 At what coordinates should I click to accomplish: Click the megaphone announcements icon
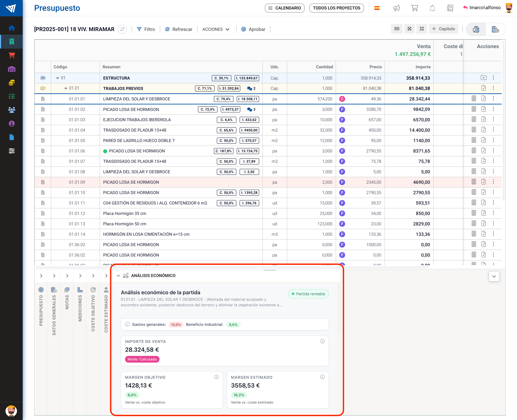coord(396,8)
